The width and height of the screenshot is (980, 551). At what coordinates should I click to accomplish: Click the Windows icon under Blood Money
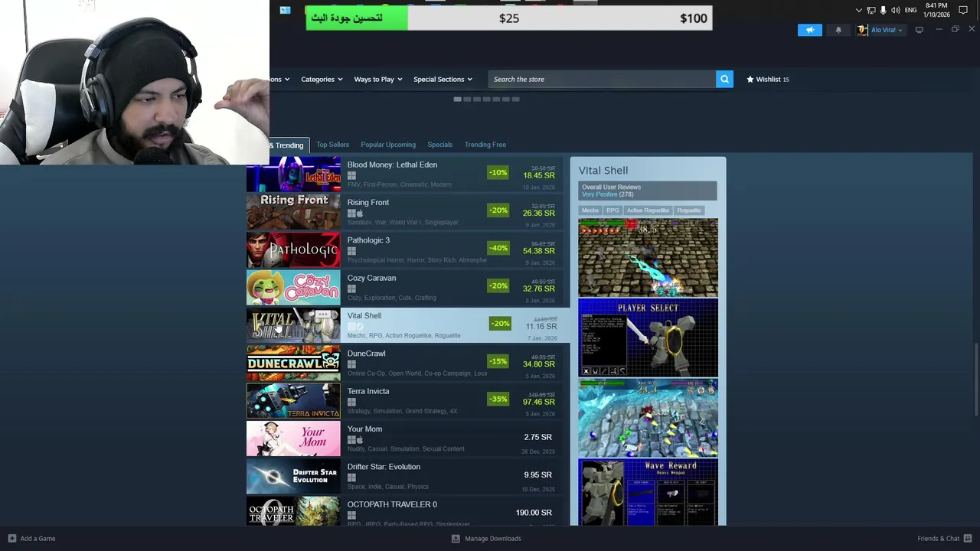click(x=351, y=175)
